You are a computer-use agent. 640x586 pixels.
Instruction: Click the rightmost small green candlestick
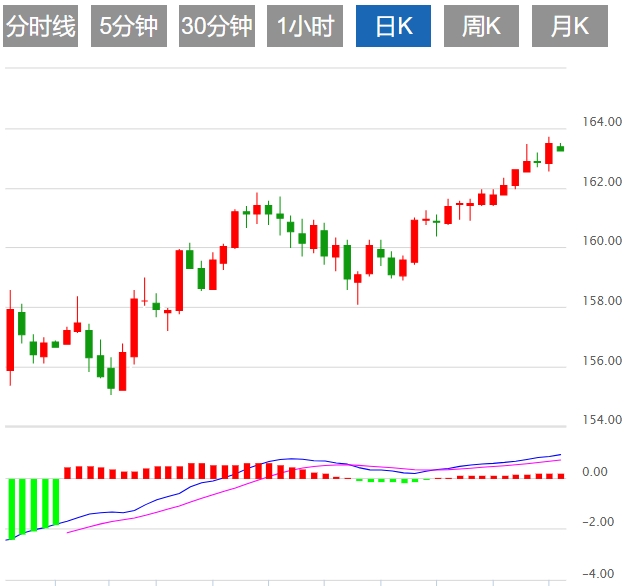coord(560,148)
